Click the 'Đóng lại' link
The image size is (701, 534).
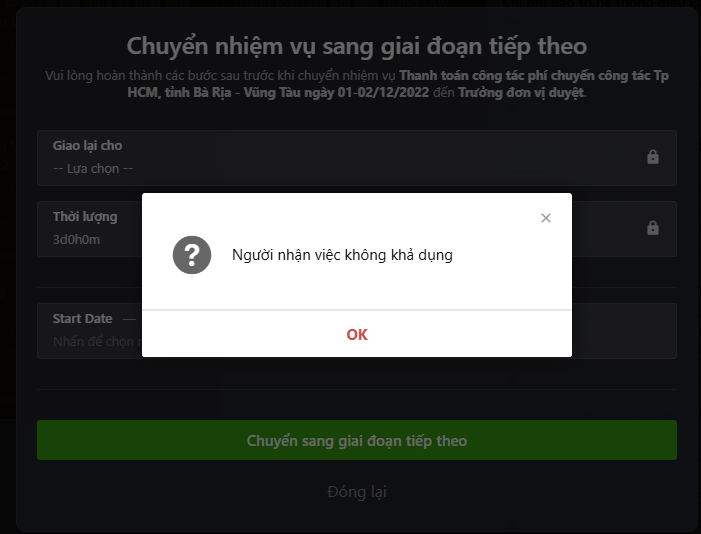pos(357,492)
